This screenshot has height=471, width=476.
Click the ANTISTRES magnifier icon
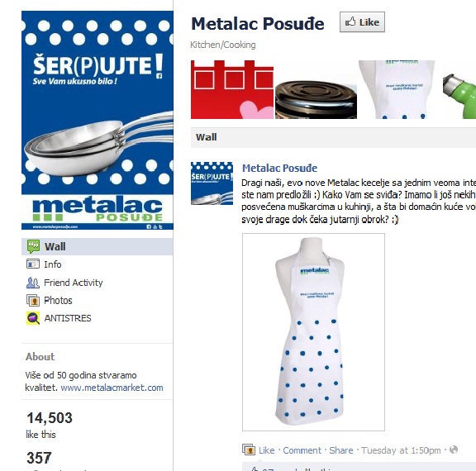33,318
